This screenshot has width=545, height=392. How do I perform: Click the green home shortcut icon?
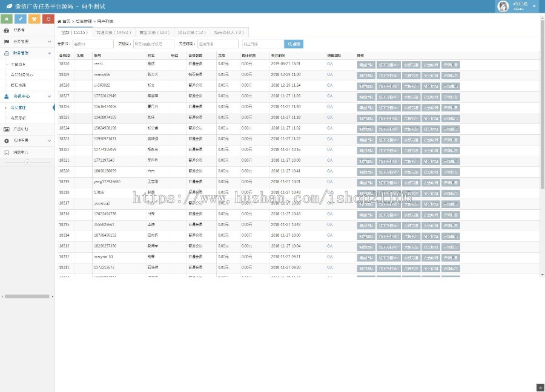pos(7,19)
